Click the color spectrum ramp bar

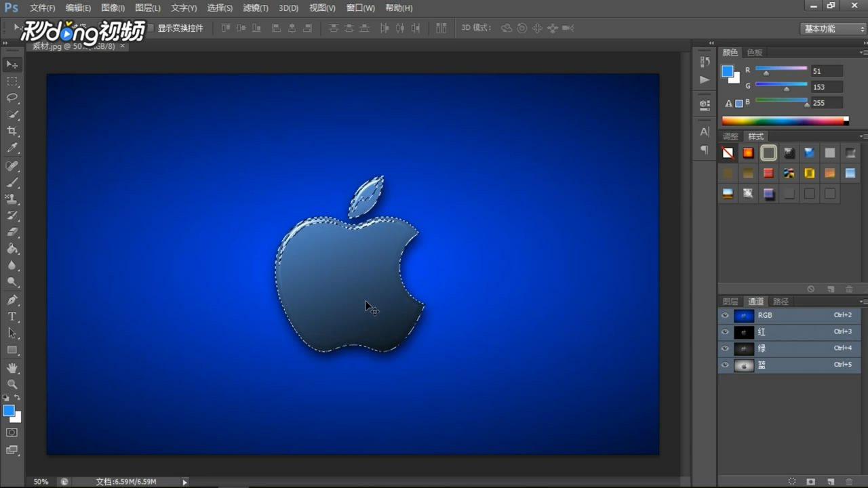[x=785, y=121]
